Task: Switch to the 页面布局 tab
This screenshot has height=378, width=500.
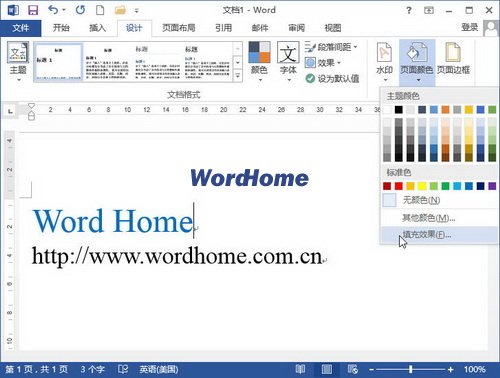Action: [179, 28]
